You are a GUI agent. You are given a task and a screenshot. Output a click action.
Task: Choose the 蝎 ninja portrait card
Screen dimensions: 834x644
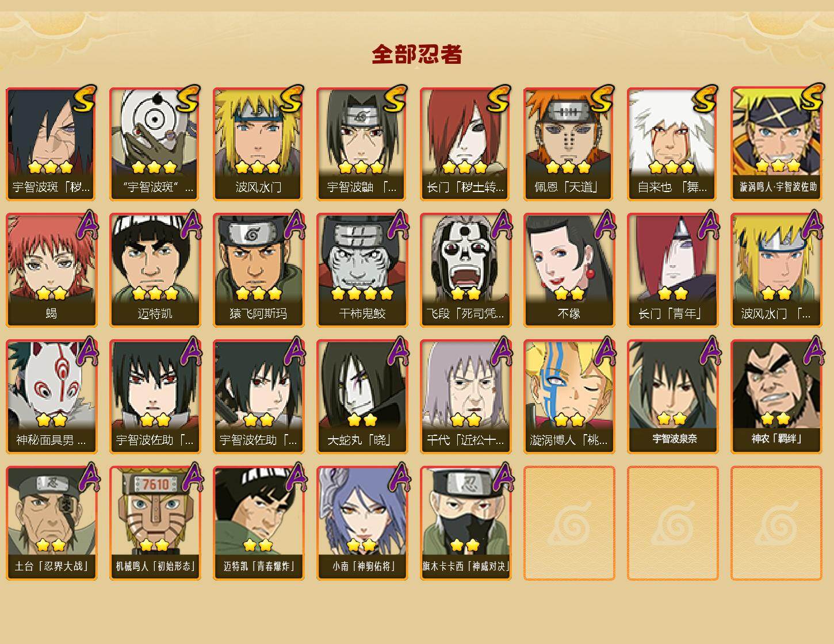[x=51, y=270]
